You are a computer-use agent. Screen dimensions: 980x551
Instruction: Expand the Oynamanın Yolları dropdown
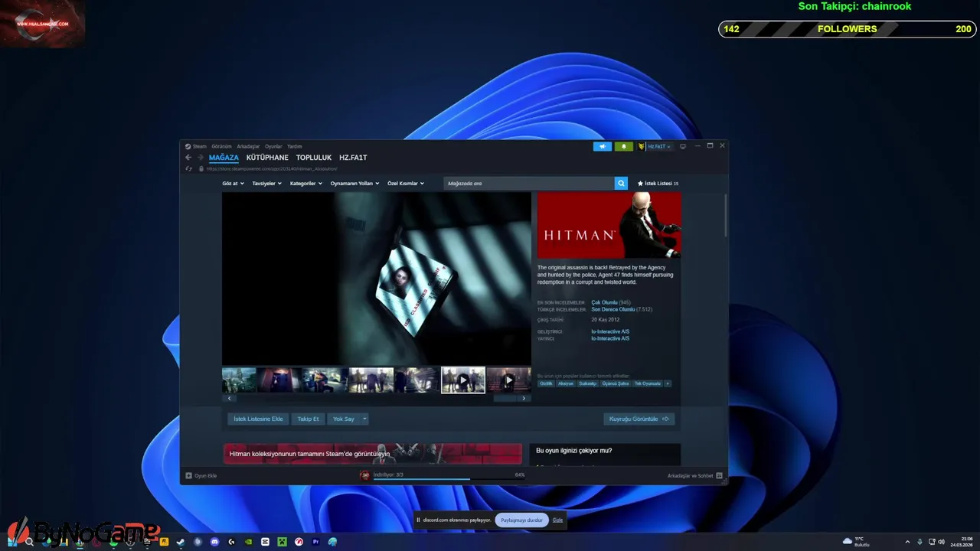[354, 184]
